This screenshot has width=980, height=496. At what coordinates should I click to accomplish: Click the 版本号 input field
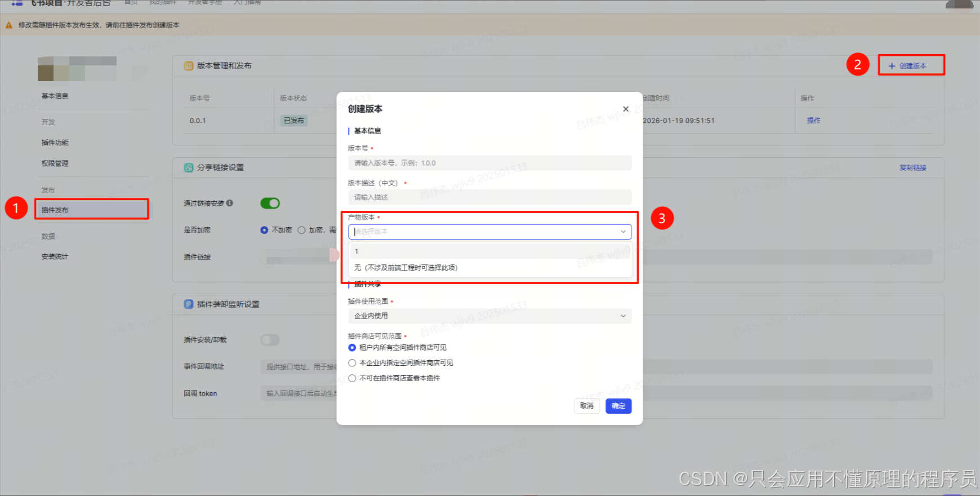click(489, 163)
